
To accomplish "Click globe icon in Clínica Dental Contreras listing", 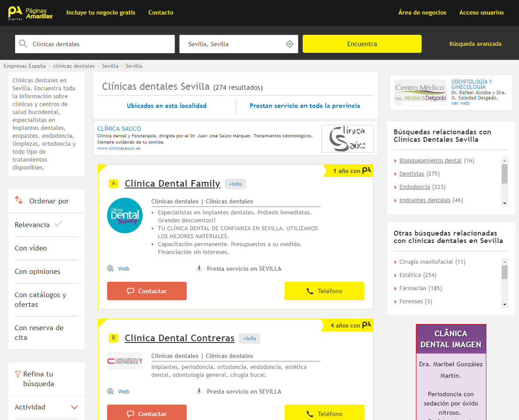I will (111, 391).
